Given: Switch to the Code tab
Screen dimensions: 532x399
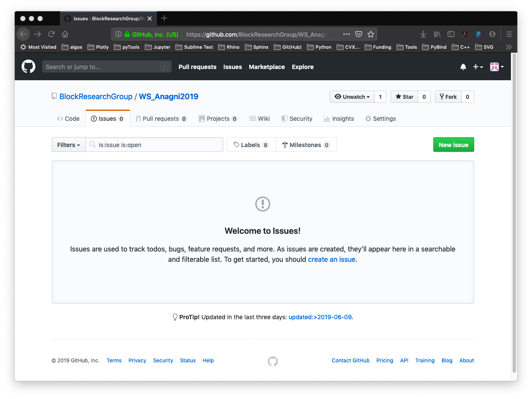Looking at the screenshot, I should [x=68, y=119].
